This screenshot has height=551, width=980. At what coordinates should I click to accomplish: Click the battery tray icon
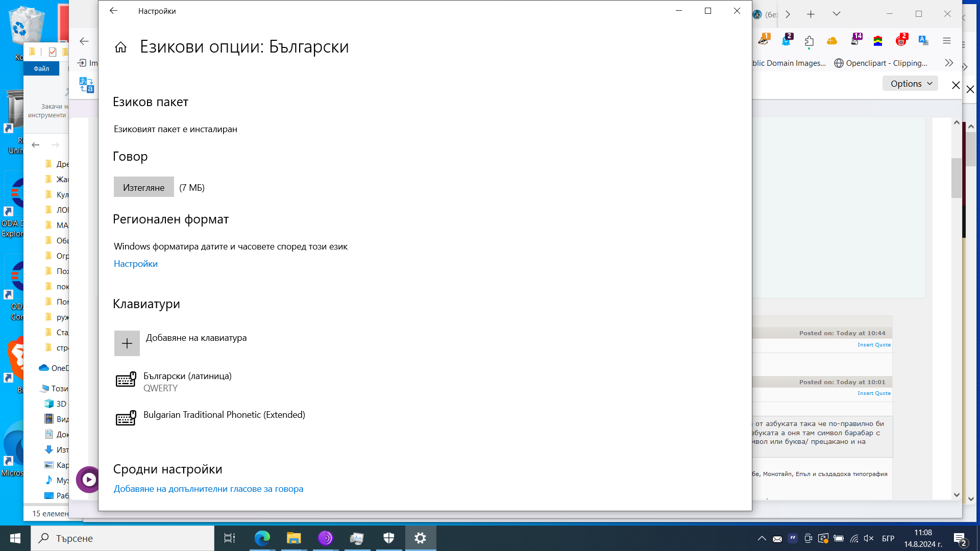839,538
